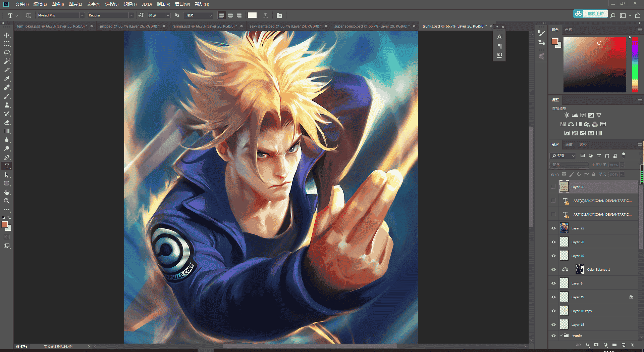644x352 pixels.
Task: Switch to the jinx.psd document tab
Action: [129, 26]
